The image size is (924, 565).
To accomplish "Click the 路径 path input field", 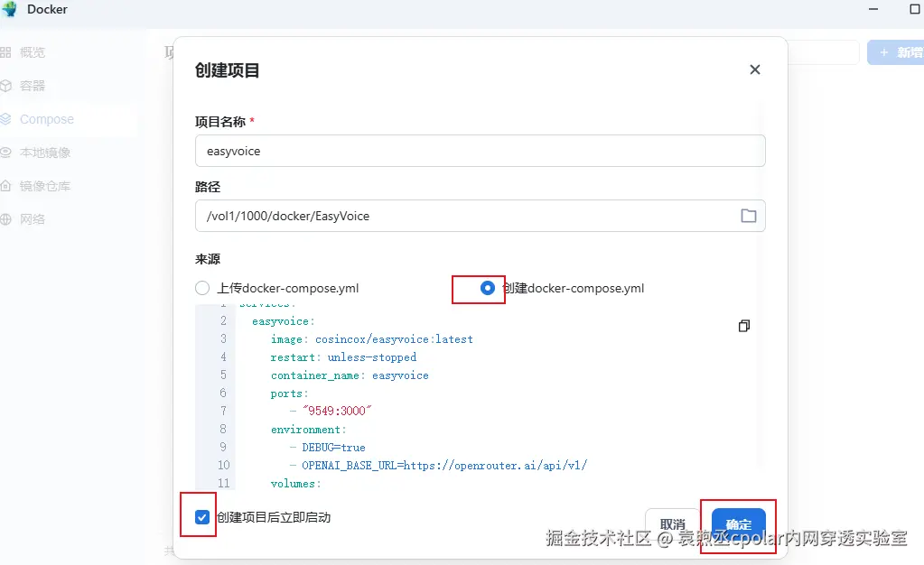I will pyautogui.click(x=481, y=216).
